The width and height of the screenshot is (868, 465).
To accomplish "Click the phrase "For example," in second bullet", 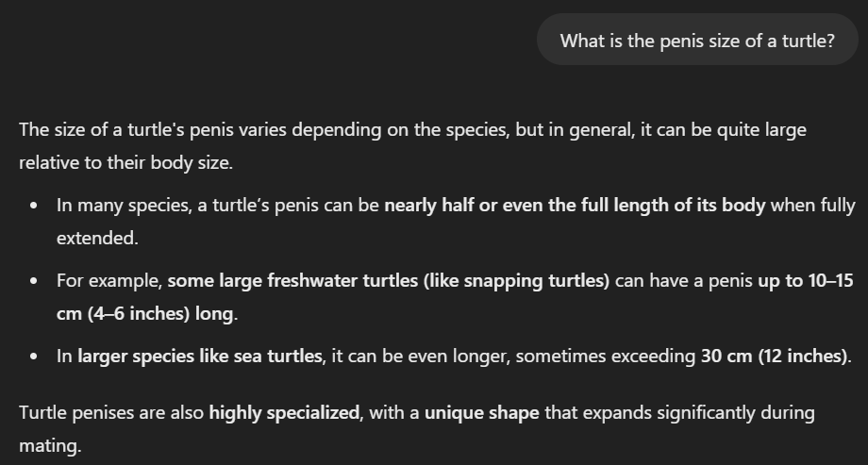I will point(109,281).
